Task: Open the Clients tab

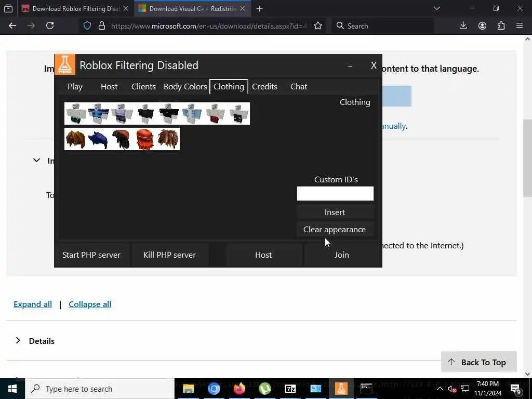Action: [x=143, y=87]
